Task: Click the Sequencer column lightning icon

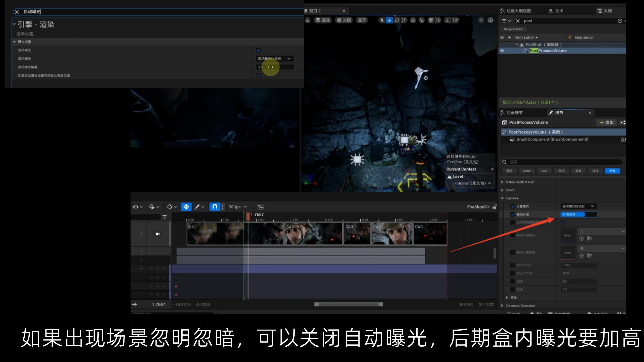Action: [570, 37]
